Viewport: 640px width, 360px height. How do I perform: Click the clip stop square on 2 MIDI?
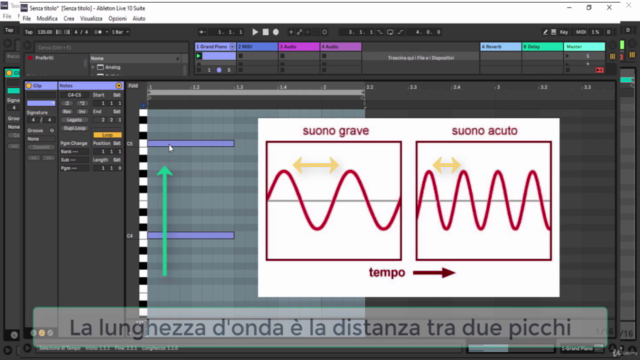240,56
